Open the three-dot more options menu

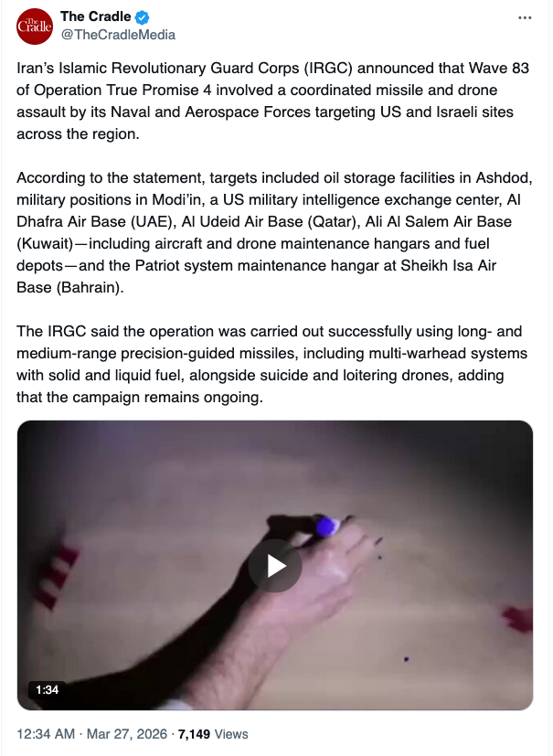(525, 18)
